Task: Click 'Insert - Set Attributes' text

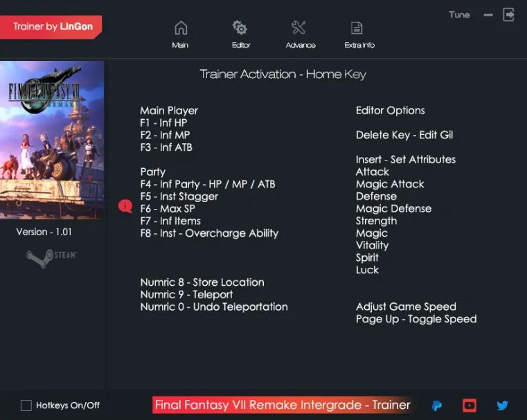Action: 406,159
